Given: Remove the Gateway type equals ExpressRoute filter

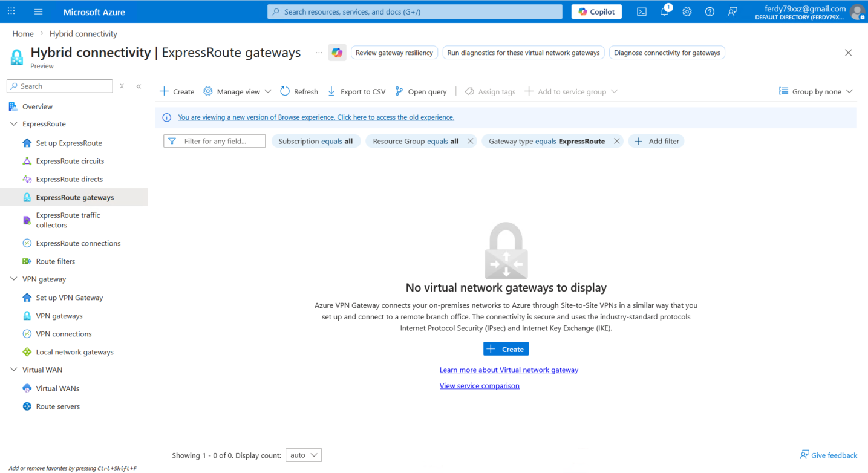Looking at the screenshot, I should tap(616, 141).
